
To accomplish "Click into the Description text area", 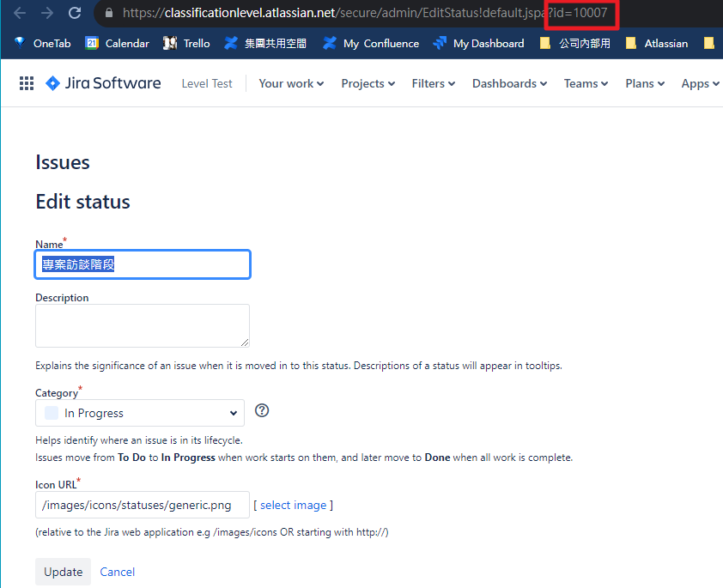I will tap(143, 326).
